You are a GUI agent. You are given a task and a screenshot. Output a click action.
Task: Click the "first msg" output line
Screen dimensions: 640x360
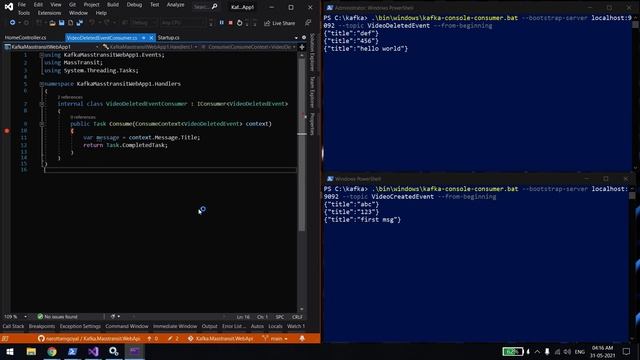(x=362, y=220)
